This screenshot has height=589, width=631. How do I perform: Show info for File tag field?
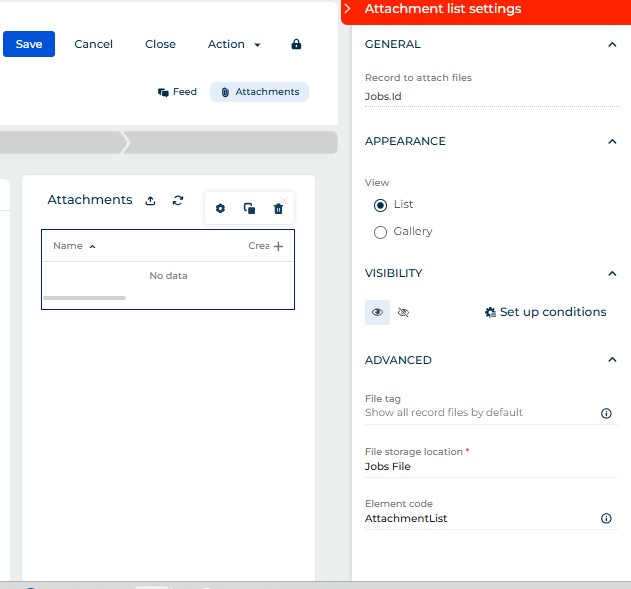pos(606,413)
